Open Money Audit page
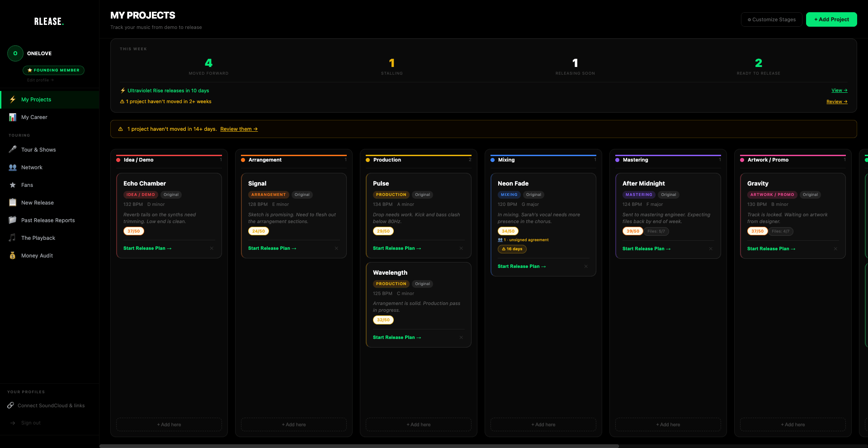 50,256
